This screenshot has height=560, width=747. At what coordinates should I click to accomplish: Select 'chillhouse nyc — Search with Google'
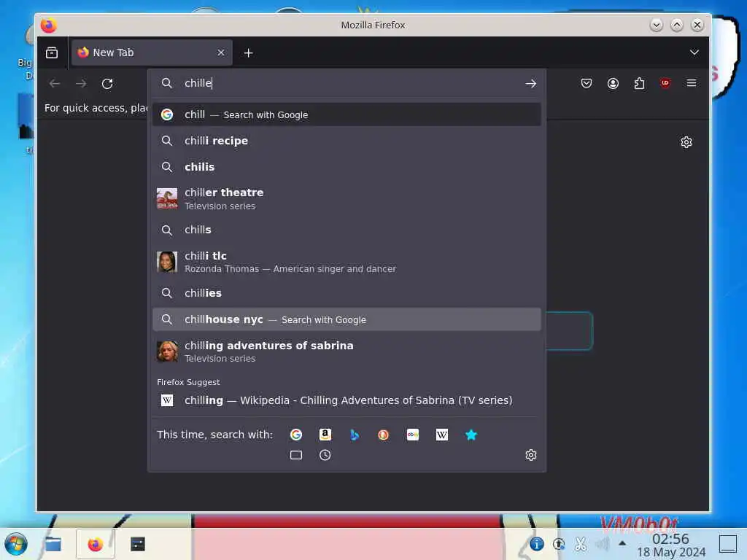347,319
